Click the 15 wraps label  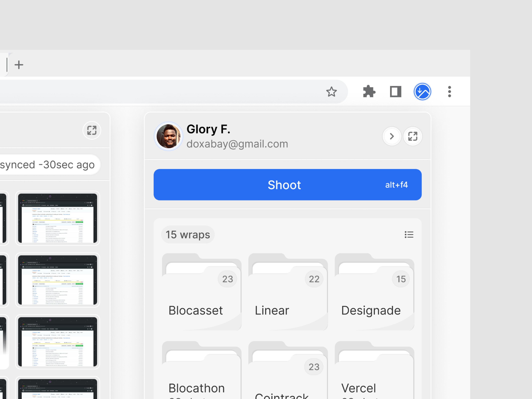click(188, 234)
